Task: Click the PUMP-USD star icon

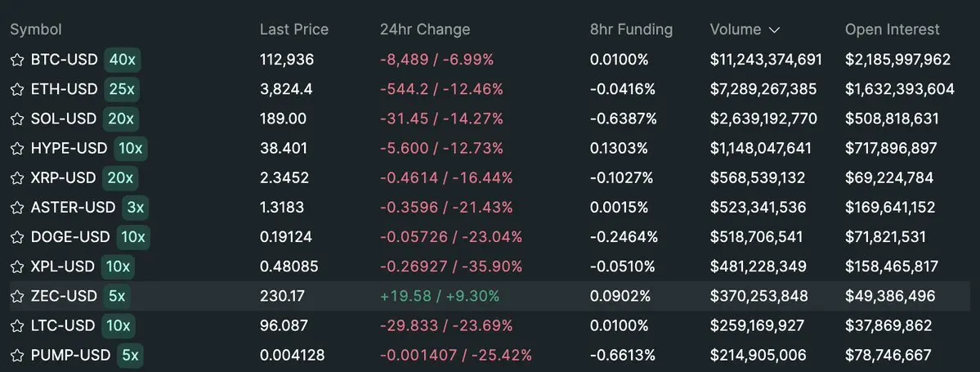Action: pos(17,356)
